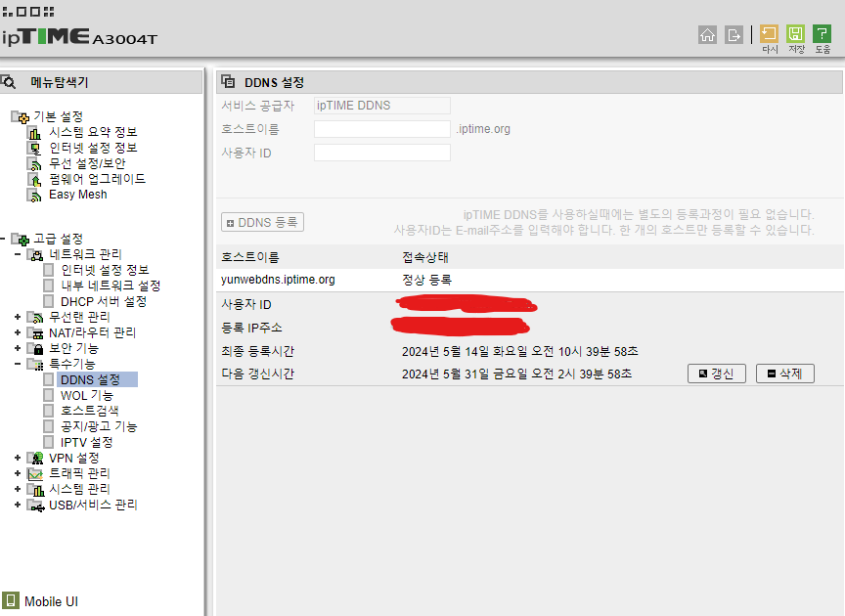The image size is (845, 616).
Task: Open 시스템 요약 정보 menu item
Action: click(x=93, y=132)
